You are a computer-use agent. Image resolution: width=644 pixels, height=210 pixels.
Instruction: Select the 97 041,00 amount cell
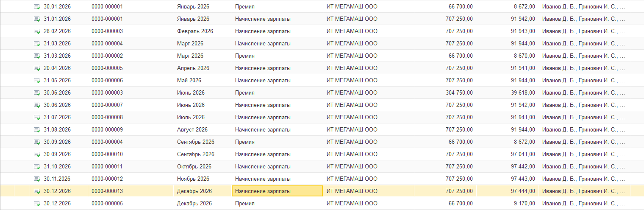[523, 154]
